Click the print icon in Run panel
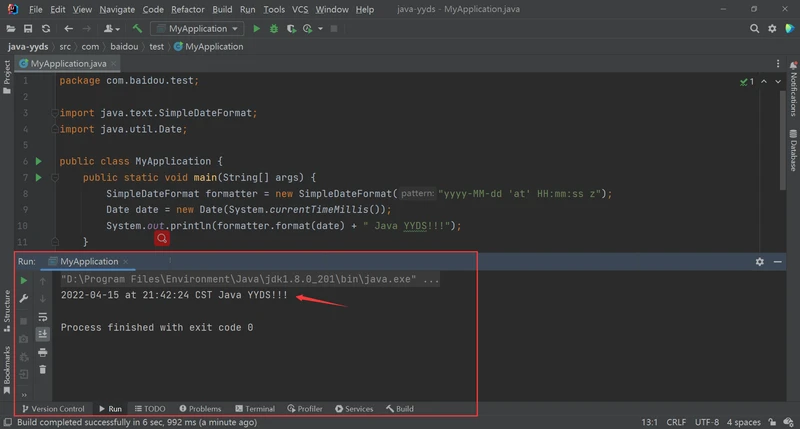Image resolution: width=800 pixels, height=429 pixels. click(x=43, y=352)
